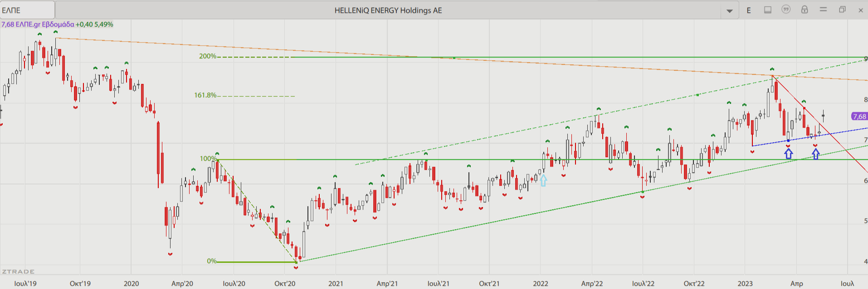Viewport: 868px width, 289px height.
Task: Select the 100% Fibonacci level label
Action: coord(208,159)
